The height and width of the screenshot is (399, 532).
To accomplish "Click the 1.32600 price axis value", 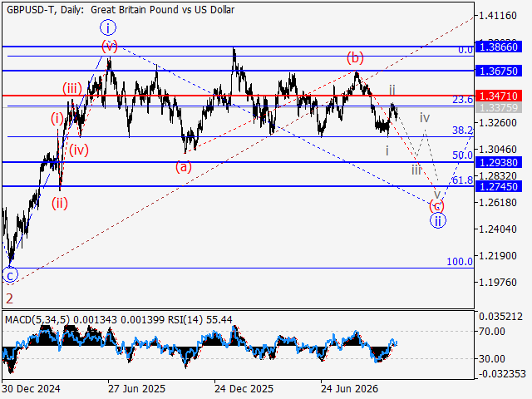I will [498, 122].
